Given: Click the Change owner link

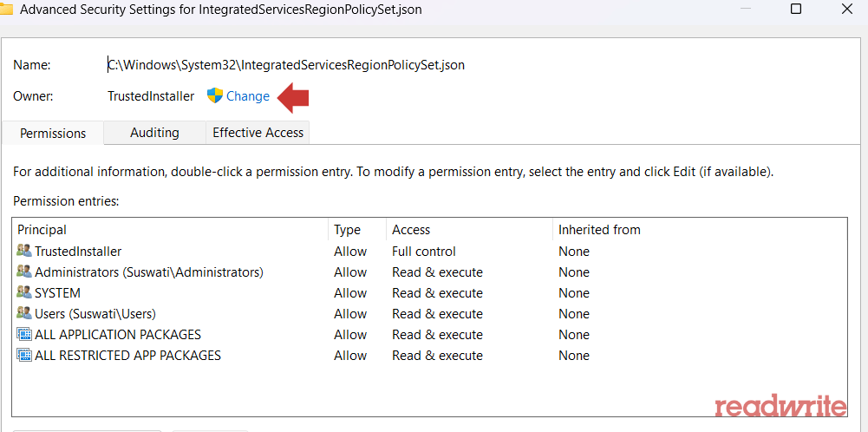Looking at the screenshot, I should click(x=248, y=96).
